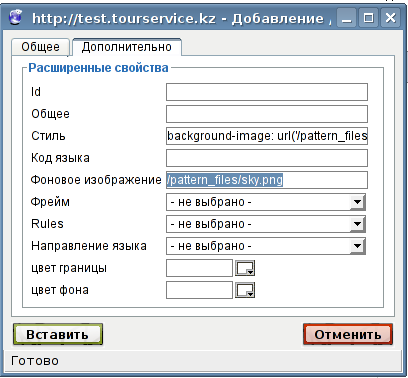Switch to the Общее tab
The image size is (408, 378).
click(x=40, y=47)
